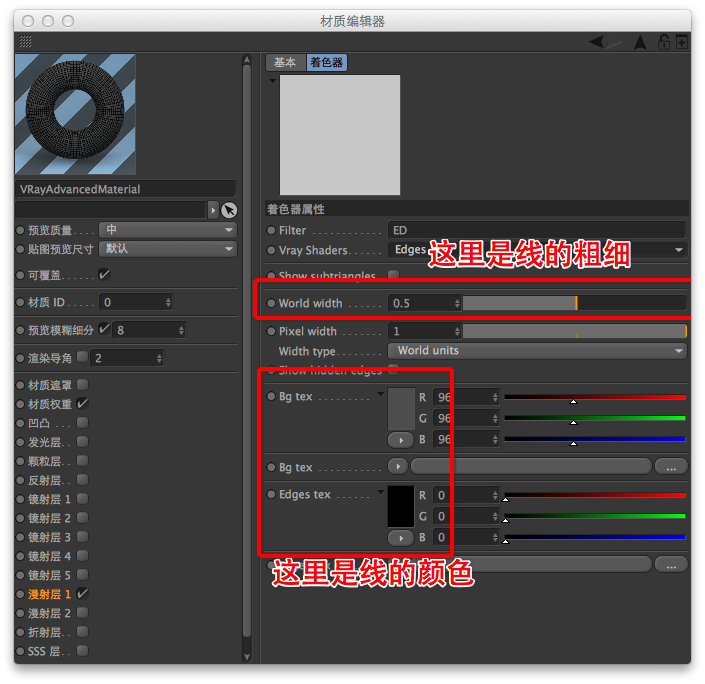705x684 pixels.
Task: Click the channel list scrollbar down arrow
Action: 247,657
